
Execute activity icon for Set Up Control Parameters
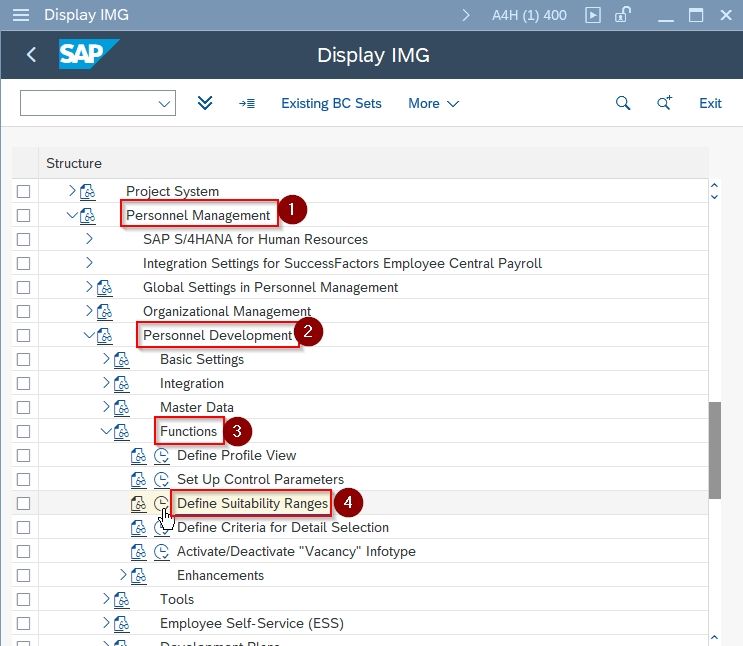coord(162,480)
